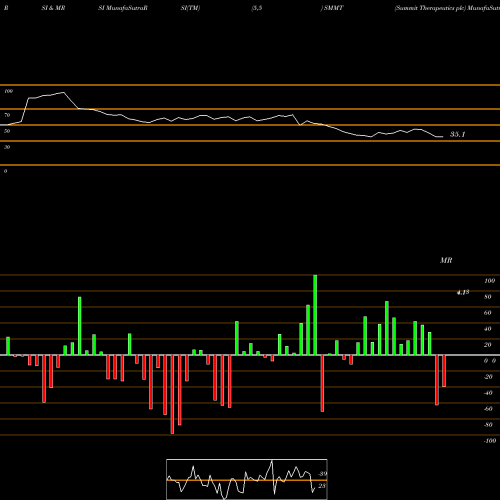Screen dimensions: 500x500
Task: Click the '23' value in mini chart
Action: (x=322, y=486)
